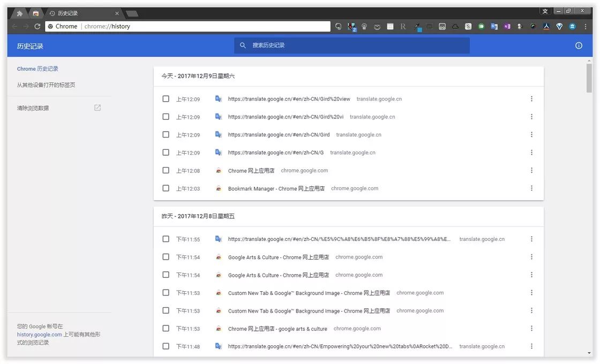Open more actions for 下午11:55 entry
Image resolution: width=600 pixels, height=364 pixels.
pos(531,239)
